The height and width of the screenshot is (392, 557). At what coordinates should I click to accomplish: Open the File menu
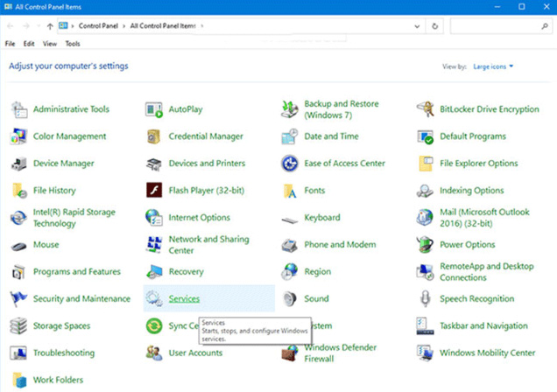10,44
